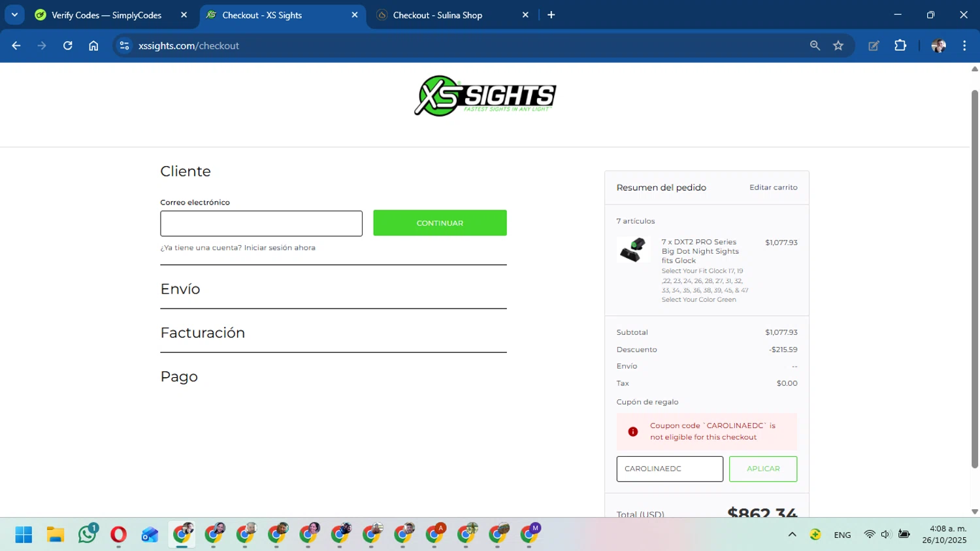Open the Chrome taskbar icon with M badge

(530, 534)
